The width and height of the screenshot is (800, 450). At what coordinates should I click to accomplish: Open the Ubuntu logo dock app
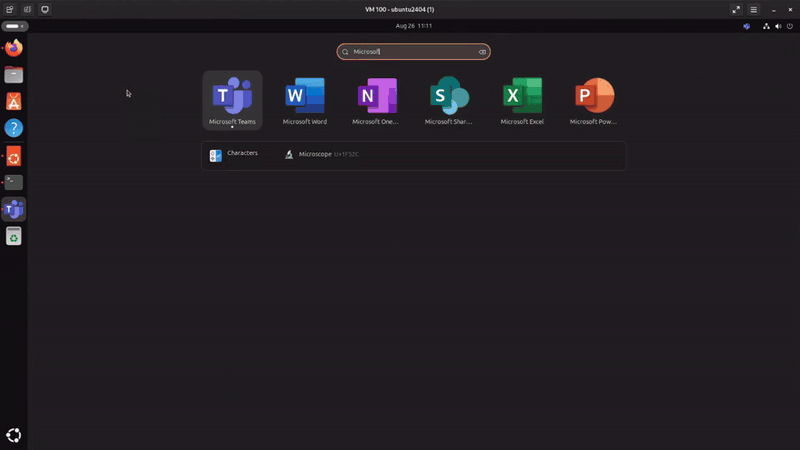(x=14, y=158)
